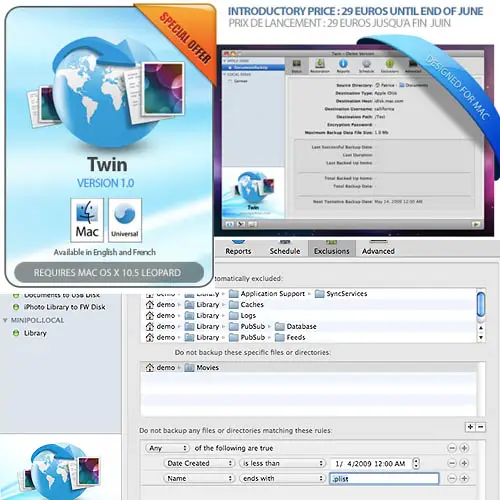Select the Exclusions tab
The width and height of the screenshot is (500, 500).
332,248
